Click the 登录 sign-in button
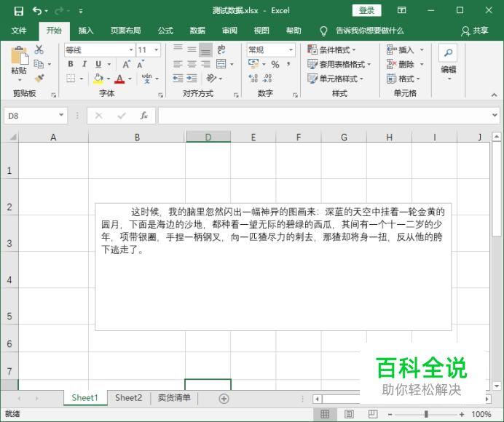Image resolution: width=504 pixels, height=422 pixels. point(367,11)
